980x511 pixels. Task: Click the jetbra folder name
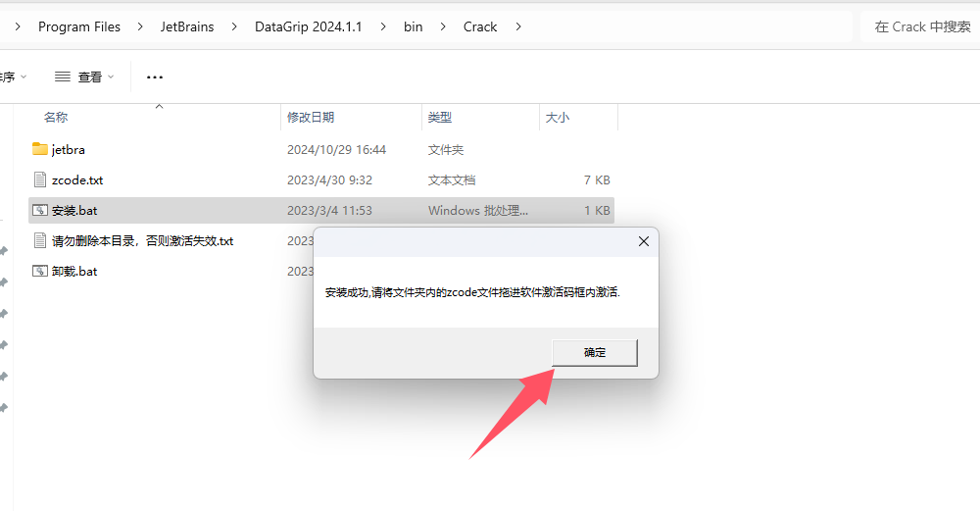pos(69,149)
